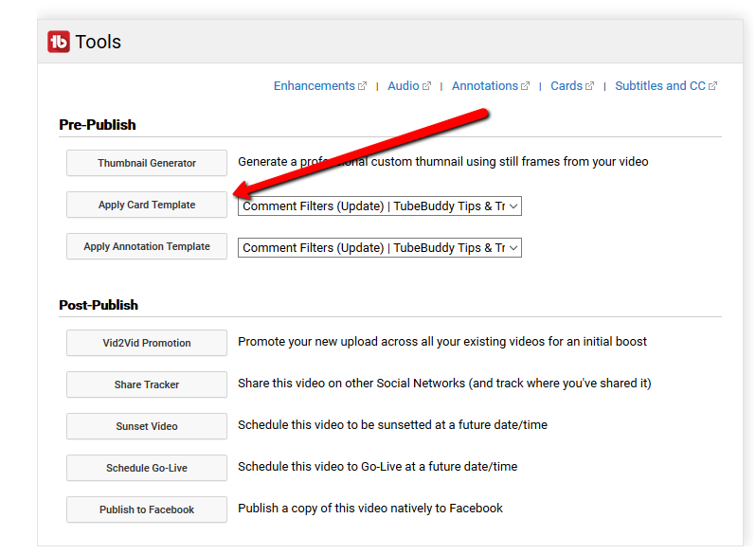Viewport: 756px width, 554px height.
Task: Click the external-link icon beside Audio
Action: (x=426, y=86)
